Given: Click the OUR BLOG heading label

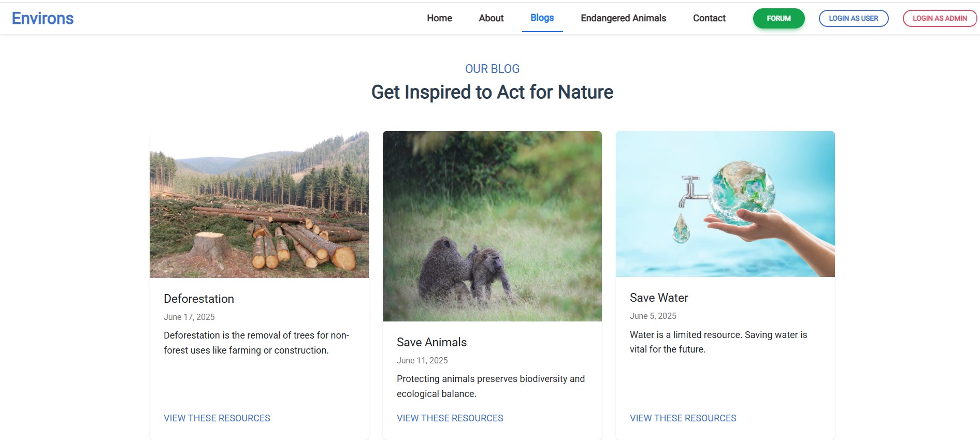Looking at the screenshot, I should [x=492, y=68].
